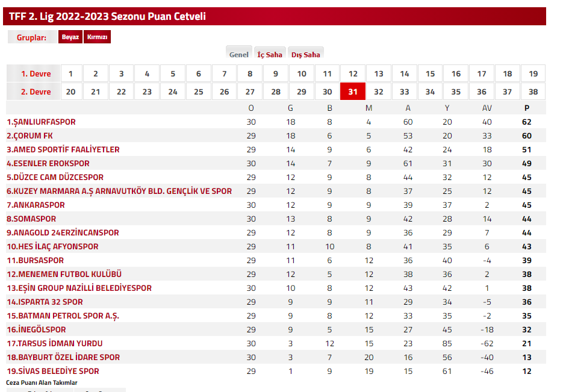Choose week 19 in the first half
This screenshot has width=563, height=392.
[x=533, y=73]
